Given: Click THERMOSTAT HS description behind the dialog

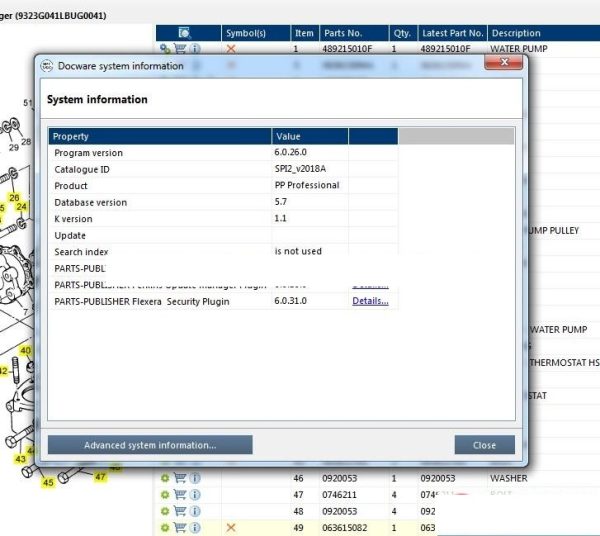Looking at the screenshot, I should 564,362.
